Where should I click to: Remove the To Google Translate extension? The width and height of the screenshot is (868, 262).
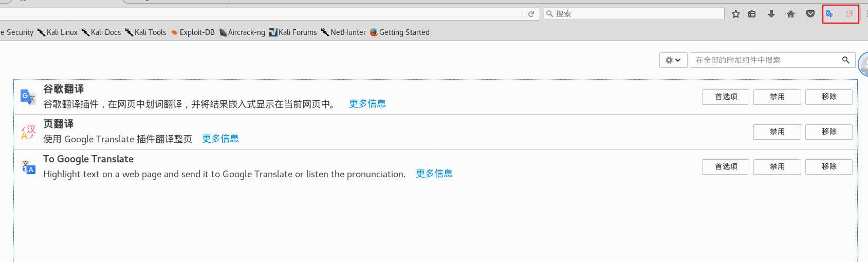[829, 166]
